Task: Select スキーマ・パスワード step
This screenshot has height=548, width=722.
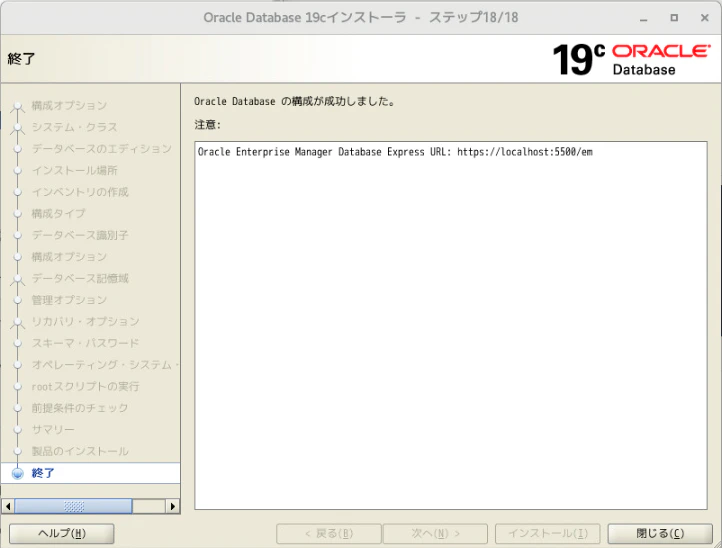Action: pos(85,343)
